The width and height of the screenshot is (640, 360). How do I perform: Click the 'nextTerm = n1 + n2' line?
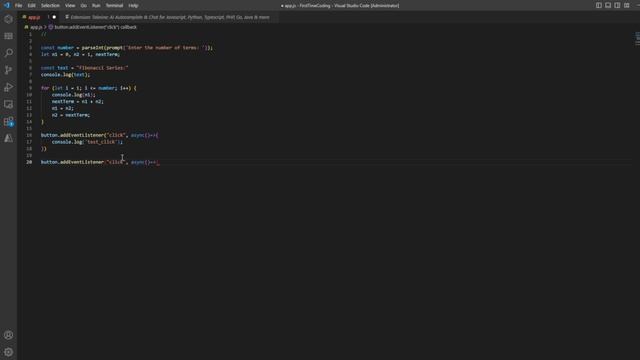click(78, 102)
